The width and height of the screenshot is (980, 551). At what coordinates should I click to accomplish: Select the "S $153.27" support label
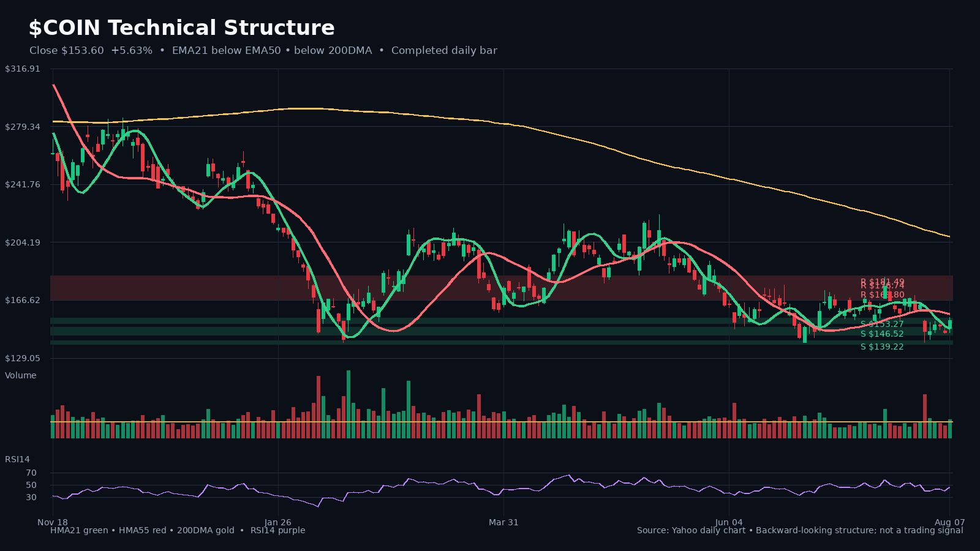click(882, 324)
